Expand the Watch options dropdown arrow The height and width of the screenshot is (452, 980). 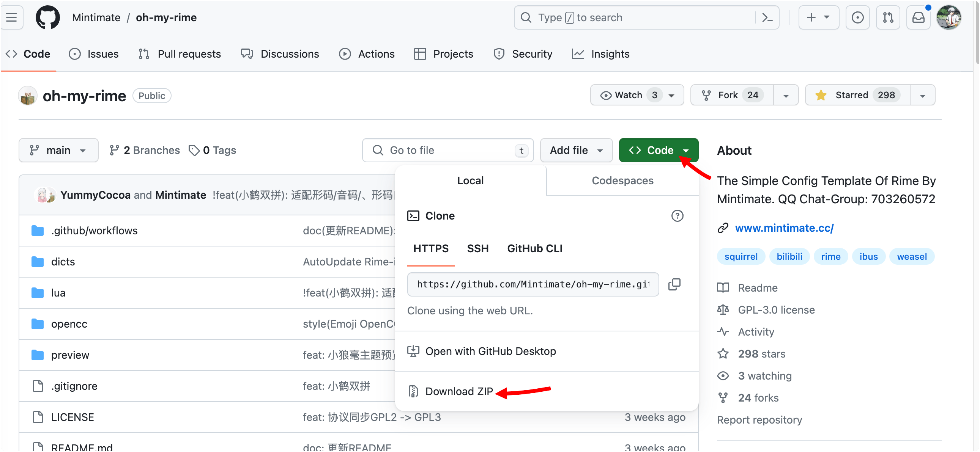point(672,96)
